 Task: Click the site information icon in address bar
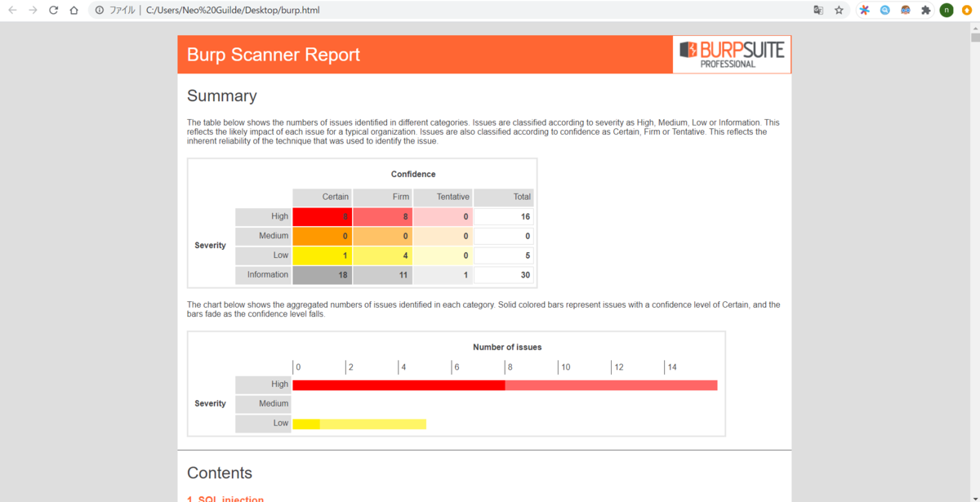click(99, 11)
